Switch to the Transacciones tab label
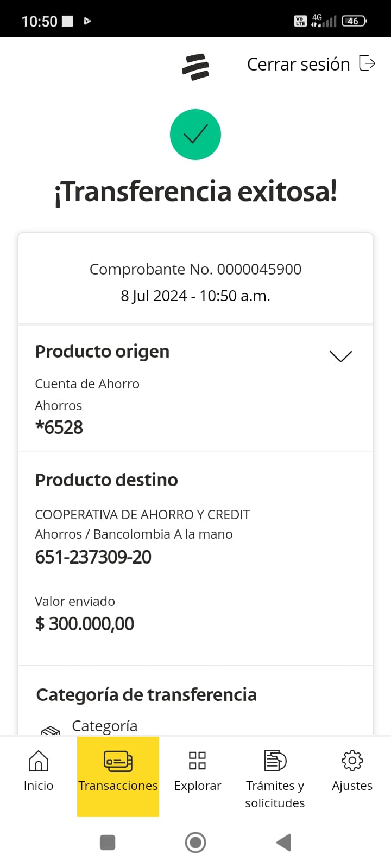Viewport: 391px width, 868px height. pyautogui.click(x=118, y=786)
